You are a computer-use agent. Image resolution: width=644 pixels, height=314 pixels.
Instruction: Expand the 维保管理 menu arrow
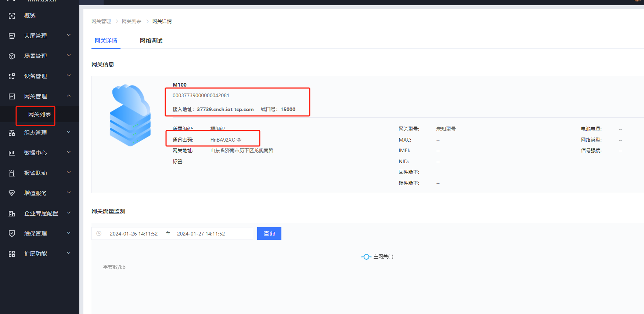69,233
